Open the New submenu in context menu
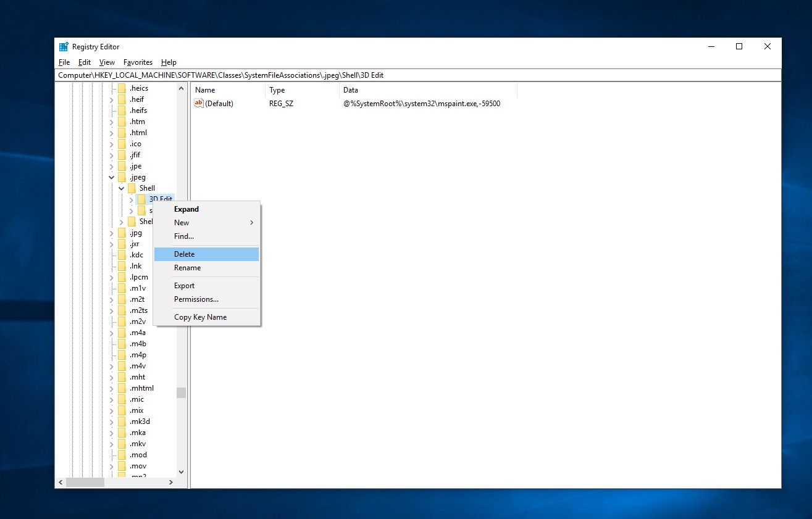The width and height of the screenshot is (812, 519). (206, 223)
